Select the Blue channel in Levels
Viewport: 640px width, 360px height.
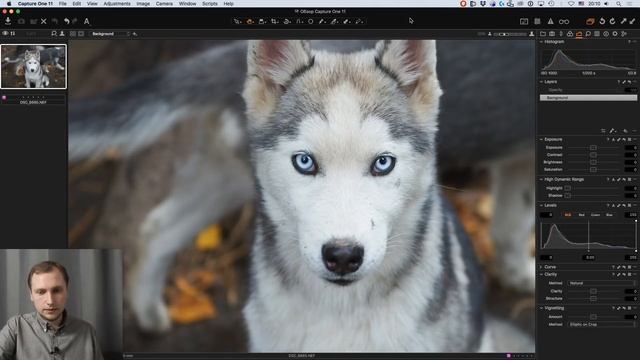coord(609,215)
